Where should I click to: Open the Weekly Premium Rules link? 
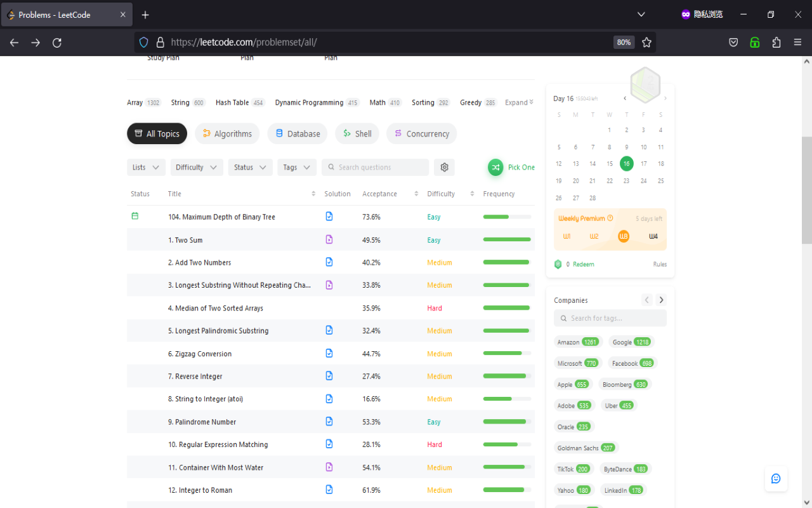point(660,264)
